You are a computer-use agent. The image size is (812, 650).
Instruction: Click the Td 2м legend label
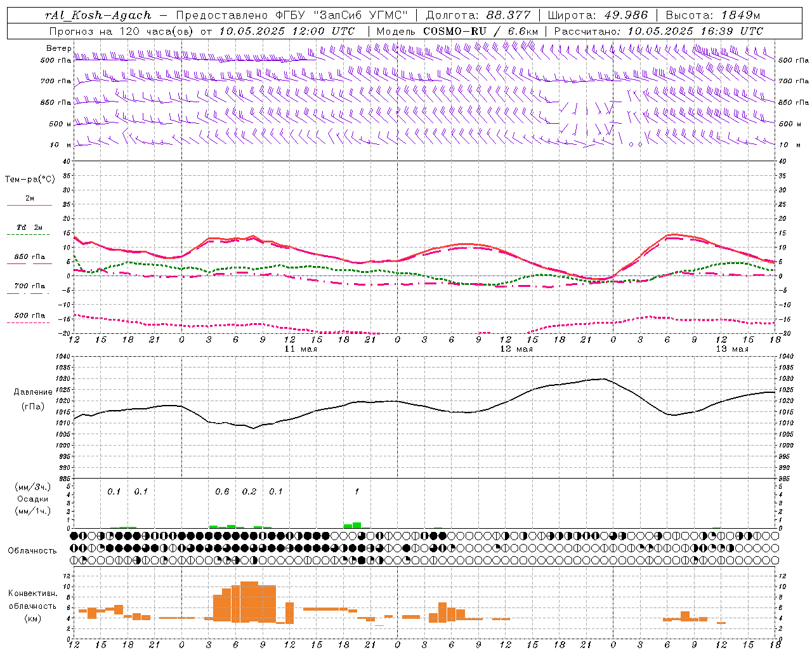click(x=29, y=227)
